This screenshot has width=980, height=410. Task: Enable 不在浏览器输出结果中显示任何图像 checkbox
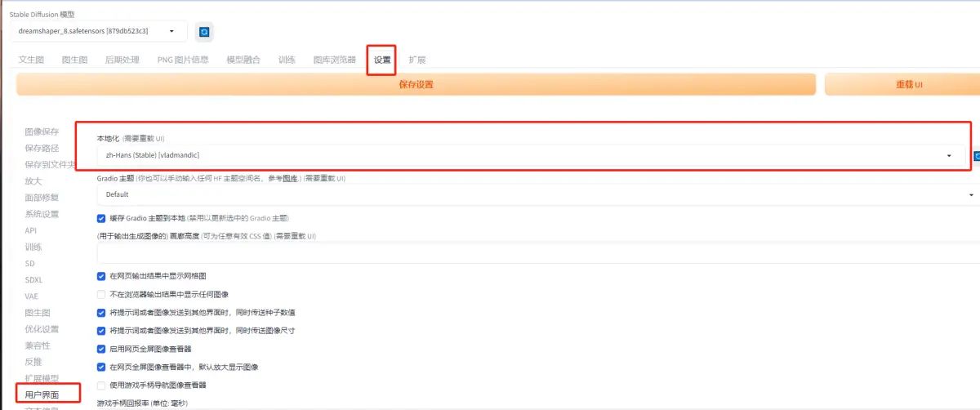pos(101,294)
